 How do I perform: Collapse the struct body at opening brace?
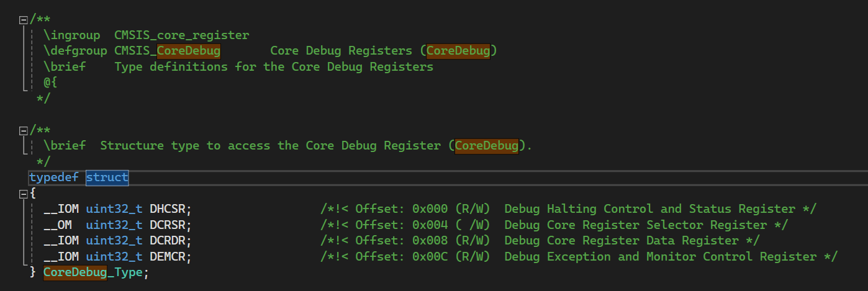coord(24,194)
